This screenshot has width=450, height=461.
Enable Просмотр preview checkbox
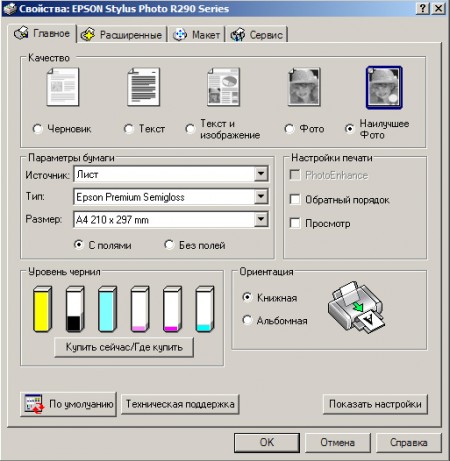[295, 223]
